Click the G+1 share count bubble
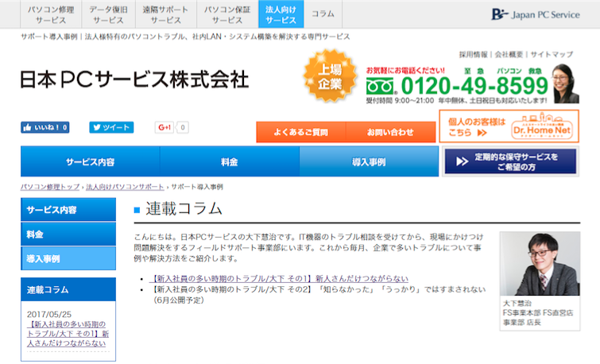The height and width of the screenshot is (364, 600). point(183,127)
